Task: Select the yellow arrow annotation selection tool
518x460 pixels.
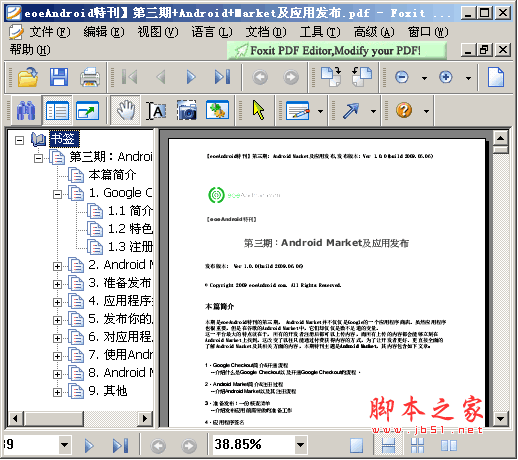Action: pos(258,110)
